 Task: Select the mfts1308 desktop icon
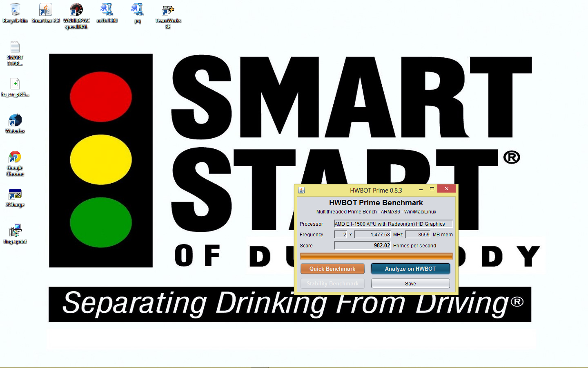pyautogui.click(x=107, y=13)
